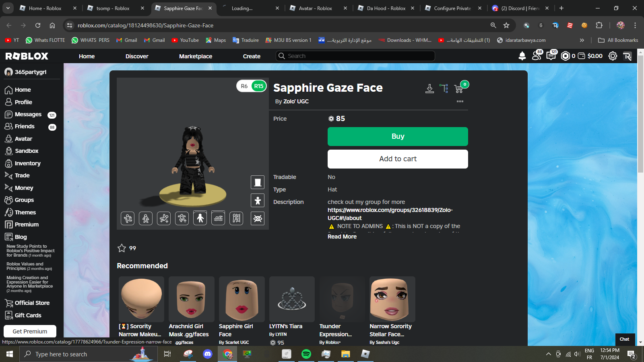Screen dimensions: 644x362
Task: Open Discover in the top navigation
Action: [137, 56]
